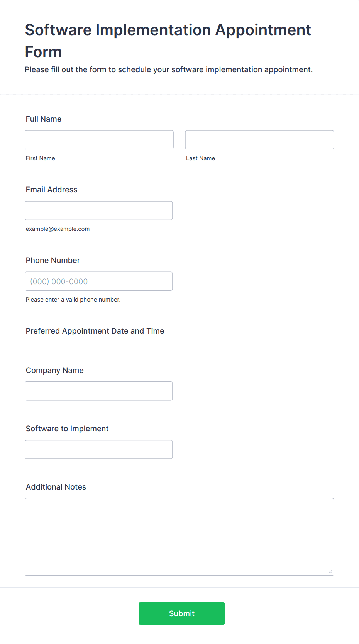Viewport: 359px width, 644px height.
Task: Click the Company Name label
Action: (55, 370)
